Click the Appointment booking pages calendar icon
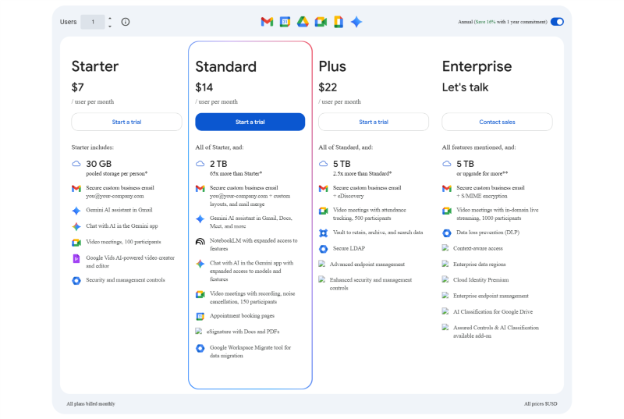 200,316
